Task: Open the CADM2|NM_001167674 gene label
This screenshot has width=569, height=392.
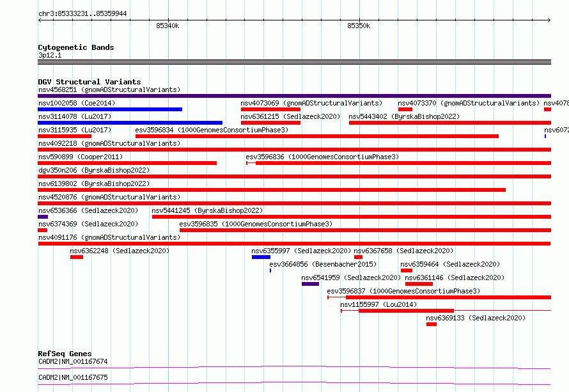Action: [x=73, y=361]
